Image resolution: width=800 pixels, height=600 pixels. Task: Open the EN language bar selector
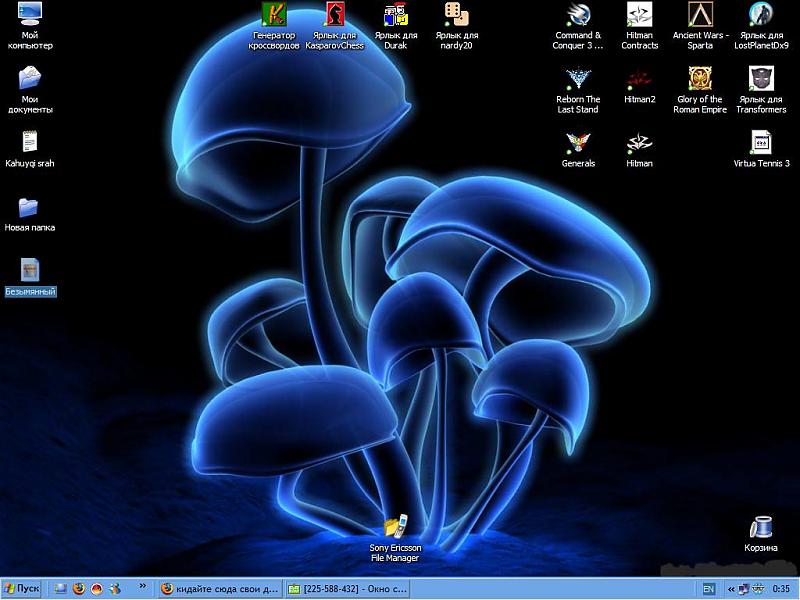[709, 589]
